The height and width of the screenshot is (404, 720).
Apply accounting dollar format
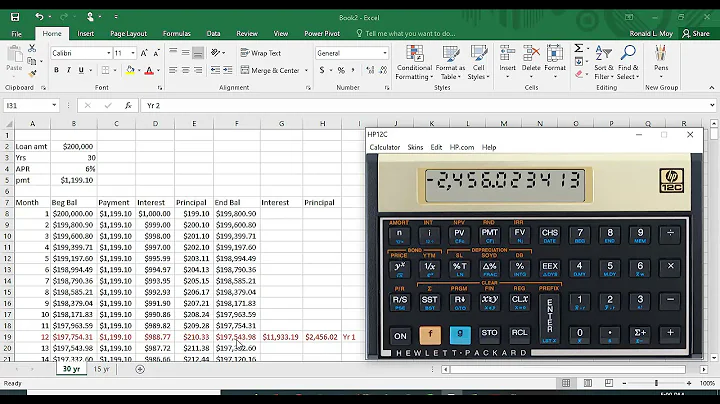pyautogui.click(x=322, y=70)
